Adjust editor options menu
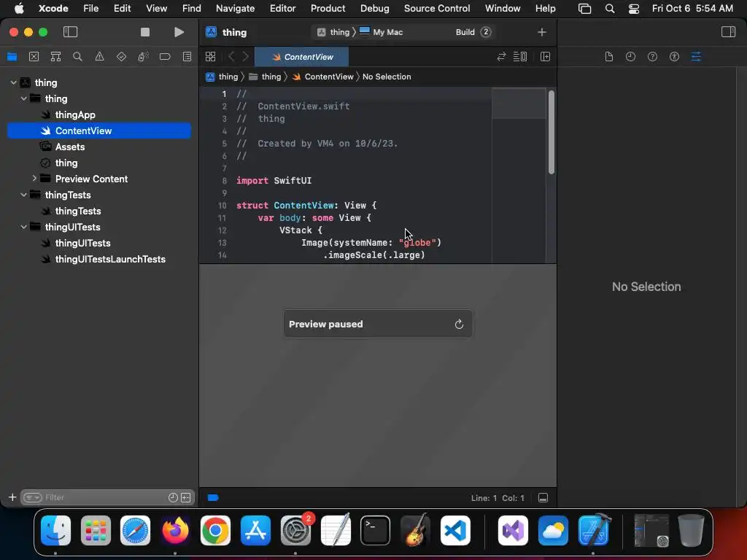 click(x=519, y=57)
